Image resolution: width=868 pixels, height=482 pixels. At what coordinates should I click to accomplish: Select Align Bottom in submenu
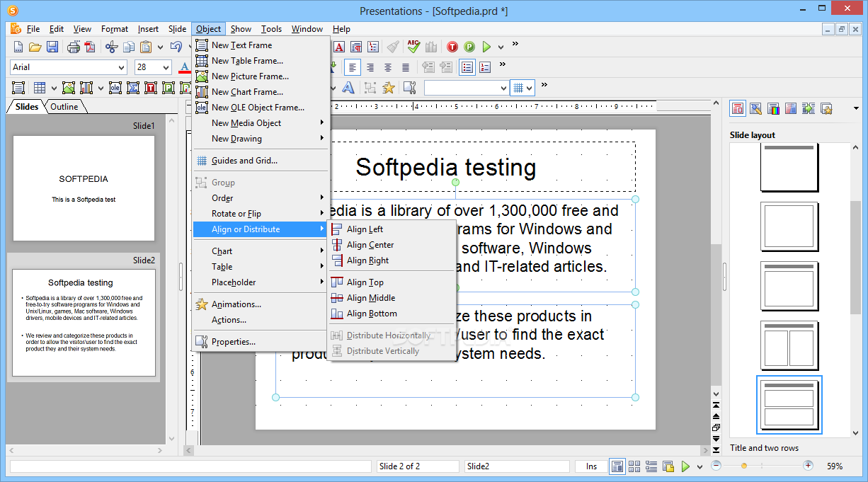391,314
